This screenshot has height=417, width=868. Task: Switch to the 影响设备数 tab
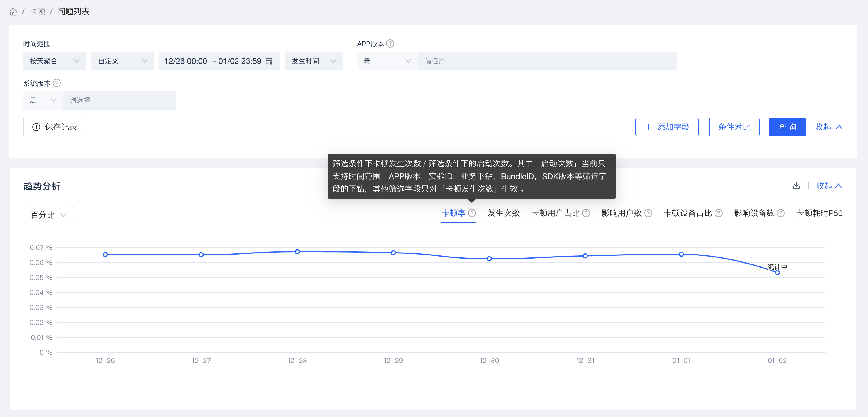(754, 213)
